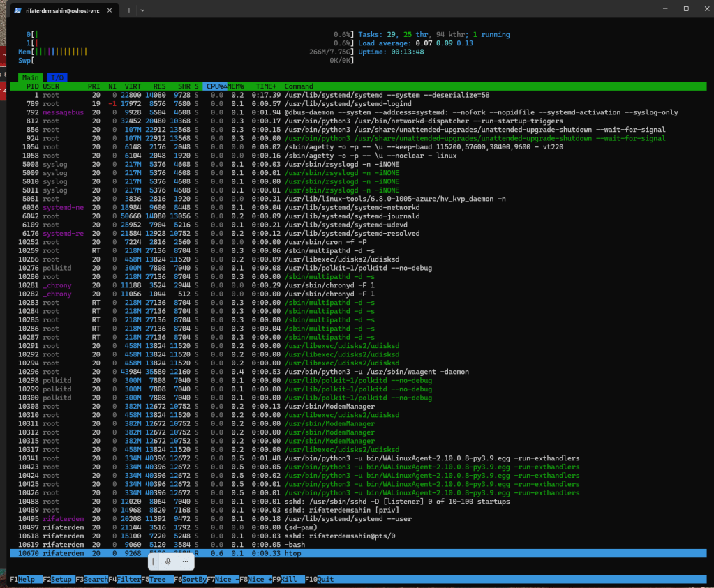This screenshot has width=714, height=588.
Task: Select the /usr/sbin/cron -f -P row
Action: point(358,242)
